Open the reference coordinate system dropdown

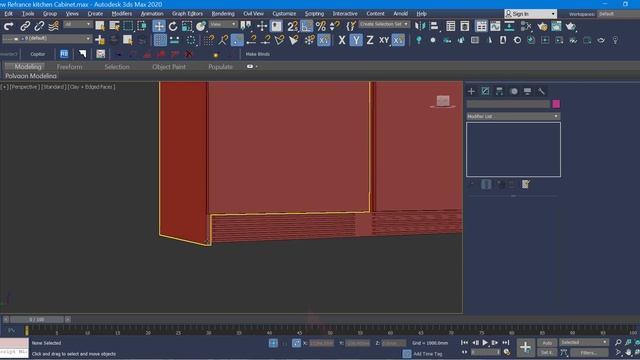click(223, 24)
